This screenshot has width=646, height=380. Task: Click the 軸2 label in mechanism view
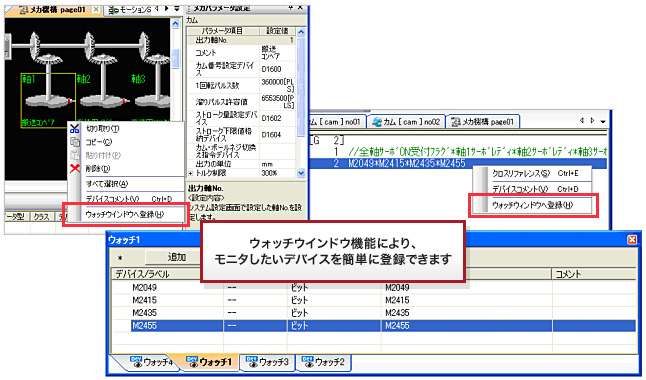(x=83, y=79)
